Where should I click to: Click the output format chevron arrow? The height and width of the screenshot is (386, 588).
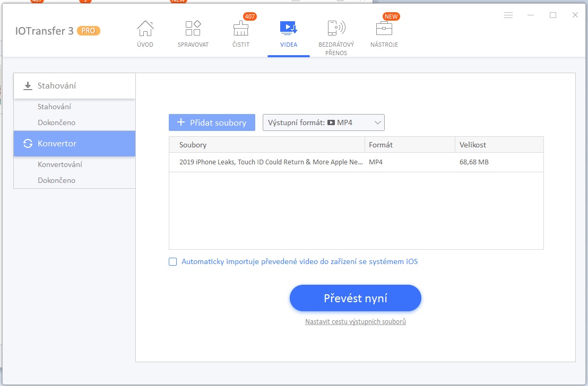378,122
